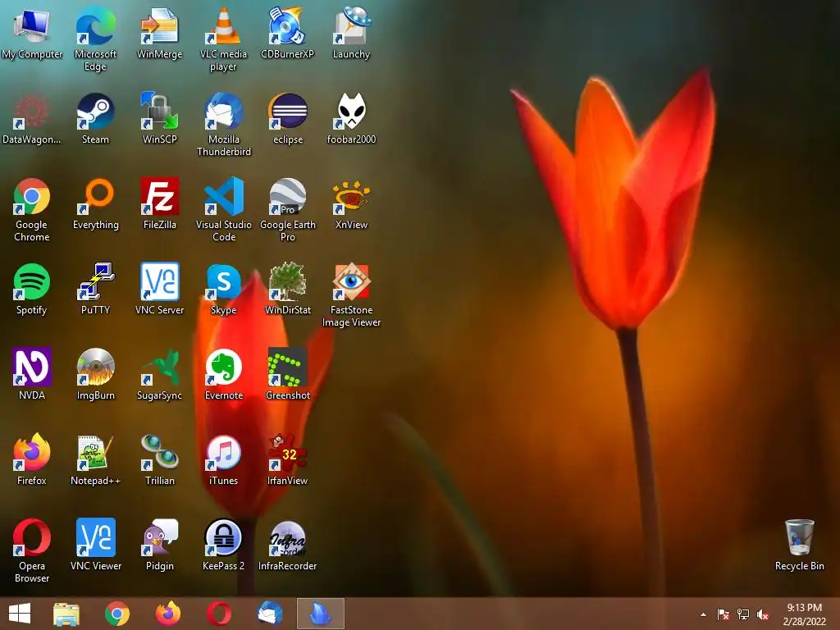This screenshot has height=630, width=840.
Task: Click the Google Earth Pro shortcut
Action: point(288,209)
